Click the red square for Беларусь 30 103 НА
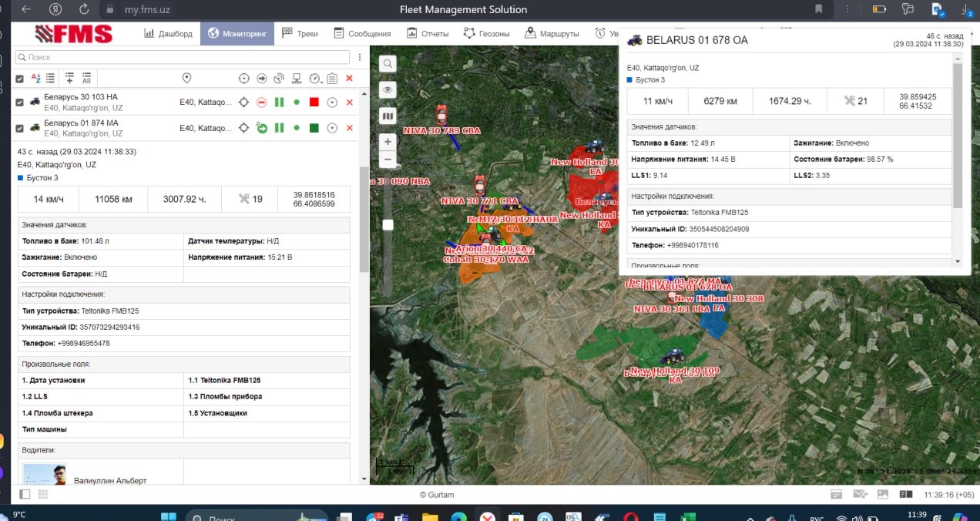 pos(314,103)
